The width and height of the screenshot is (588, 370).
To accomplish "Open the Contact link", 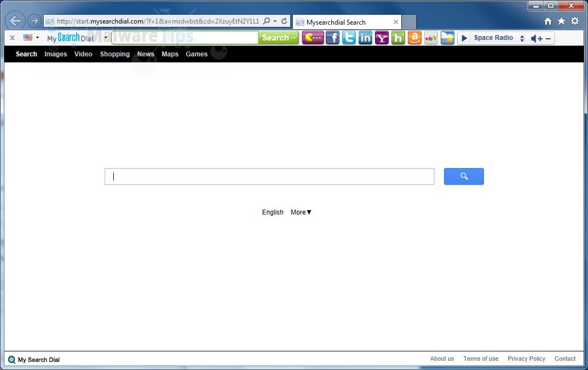I will pos(565,359).
